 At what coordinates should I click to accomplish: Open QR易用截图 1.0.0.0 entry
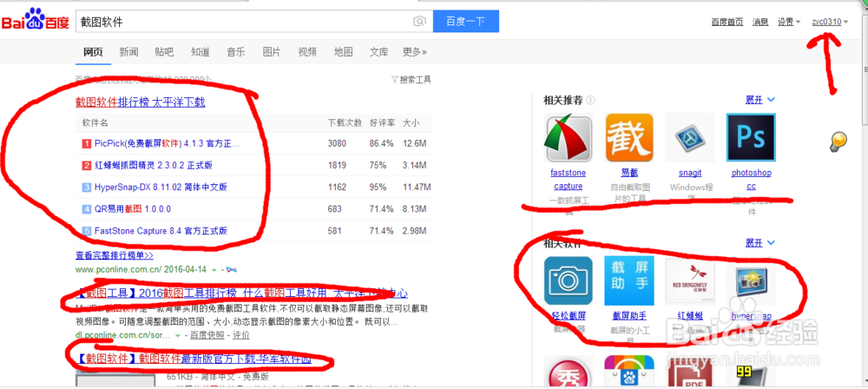pos(132,209)
